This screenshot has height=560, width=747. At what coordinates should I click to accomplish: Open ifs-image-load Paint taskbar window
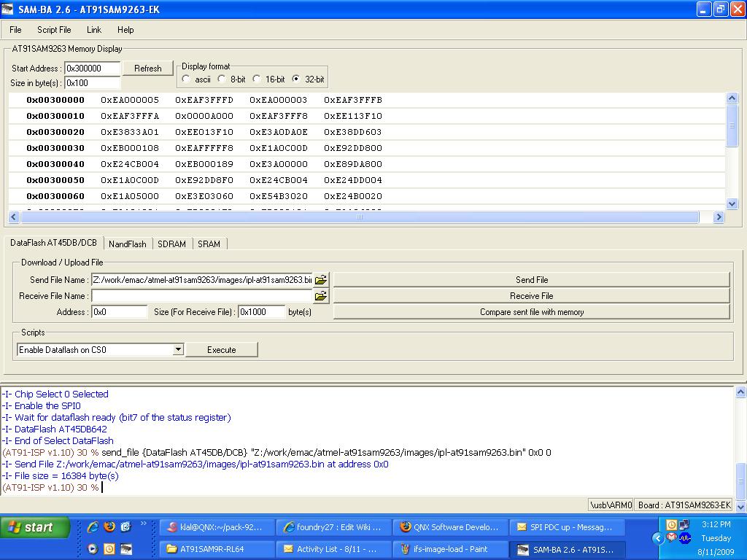tap(446, 549)
